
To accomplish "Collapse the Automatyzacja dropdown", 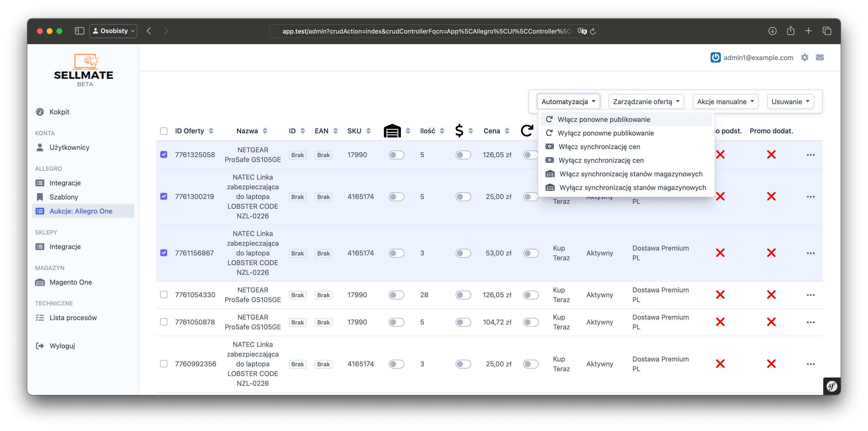I will click(x=569, y=102).
